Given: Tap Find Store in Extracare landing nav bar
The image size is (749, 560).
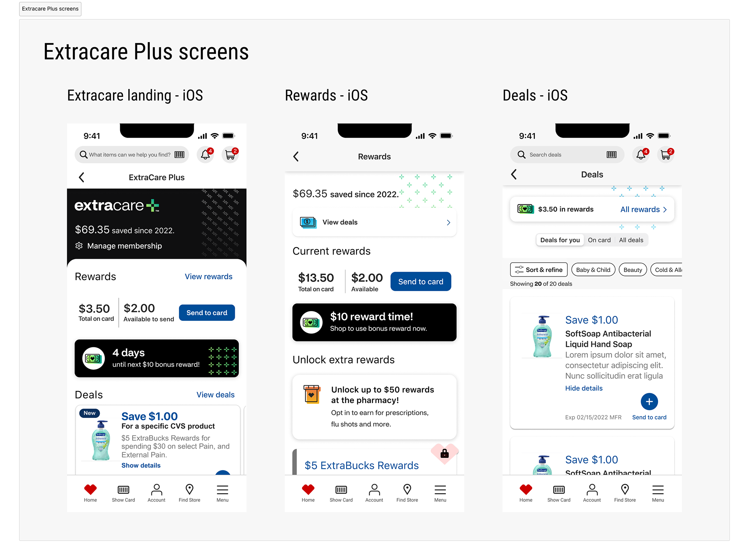Looking at the screenshot, I should [x=190, y=493].
